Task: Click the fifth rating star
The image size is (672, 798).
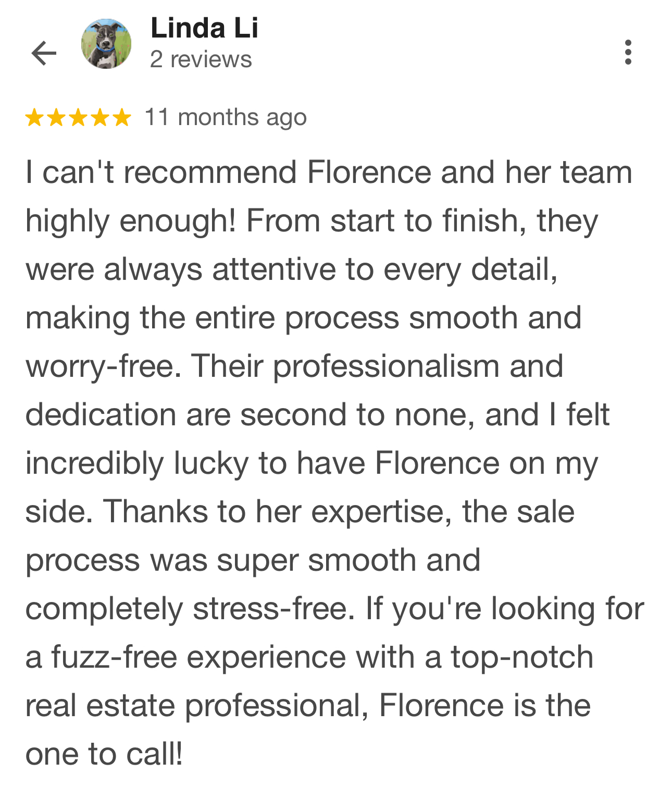Action: tap(122, 118)
